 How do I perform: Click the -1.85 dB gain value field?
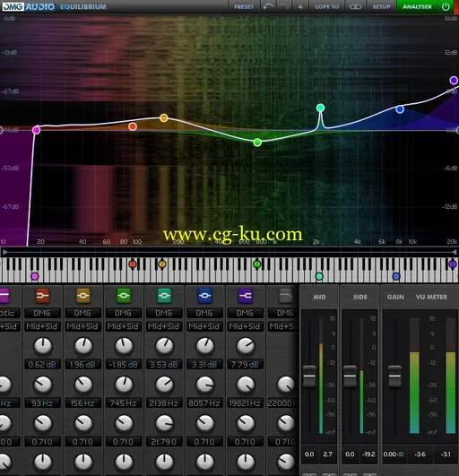point(123,364)
